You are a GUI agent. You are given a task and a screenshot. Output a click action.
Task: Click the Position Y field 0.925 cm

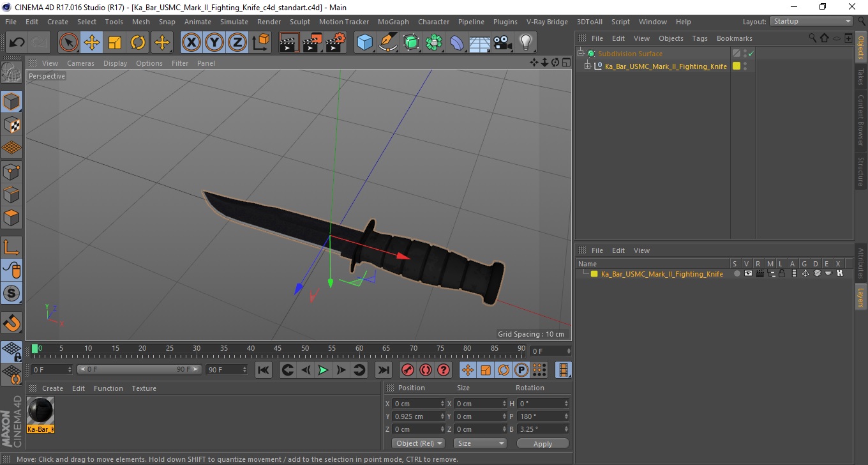point(418,416)
